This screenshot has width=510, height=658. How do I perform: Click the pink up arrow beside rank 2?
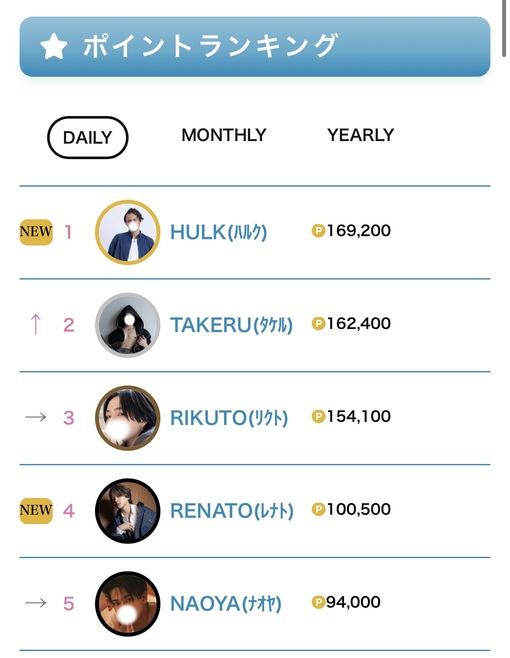[x=36, y=324]
